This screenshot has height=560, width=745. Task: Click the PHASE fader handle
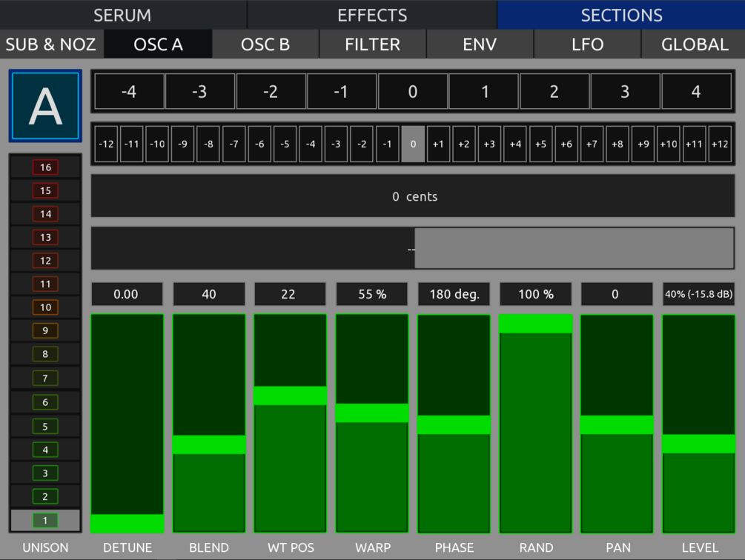(454, 424)
